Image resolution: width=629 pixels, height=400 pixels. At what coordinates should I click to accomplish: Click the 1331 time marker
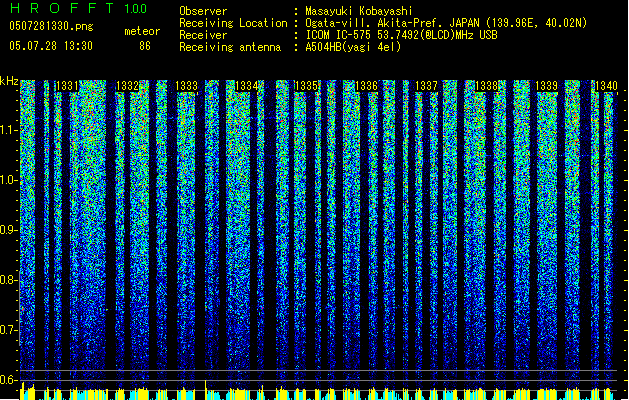pyautogui.click(x=67, y=86)
